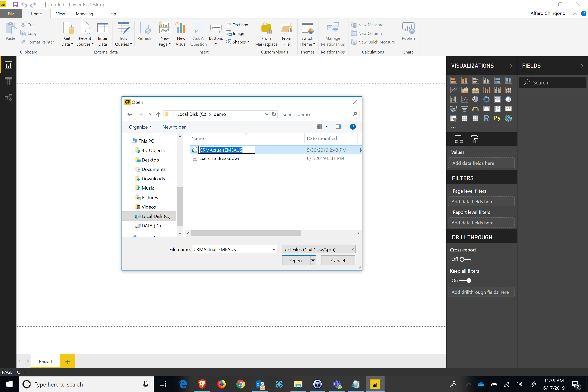Toggle the Cross-report switch
The width and height of the screenshot is (588, 392).
(465, 259)
